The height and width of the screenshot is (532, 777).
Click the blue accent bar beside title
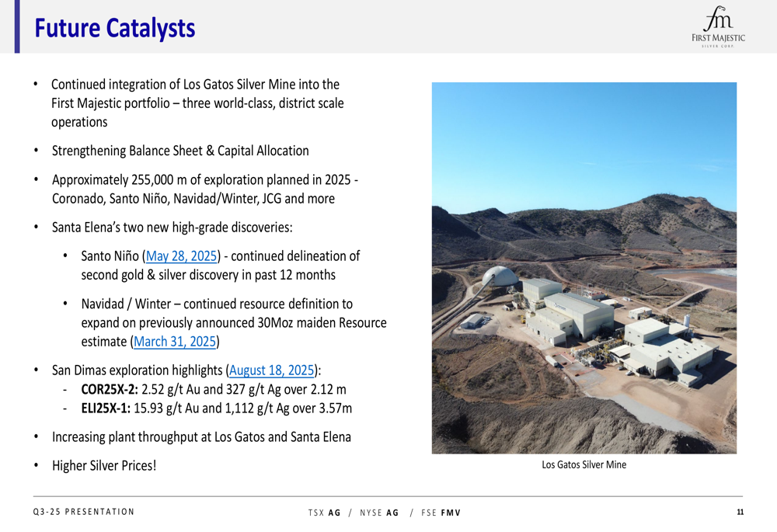coord(16,26)
